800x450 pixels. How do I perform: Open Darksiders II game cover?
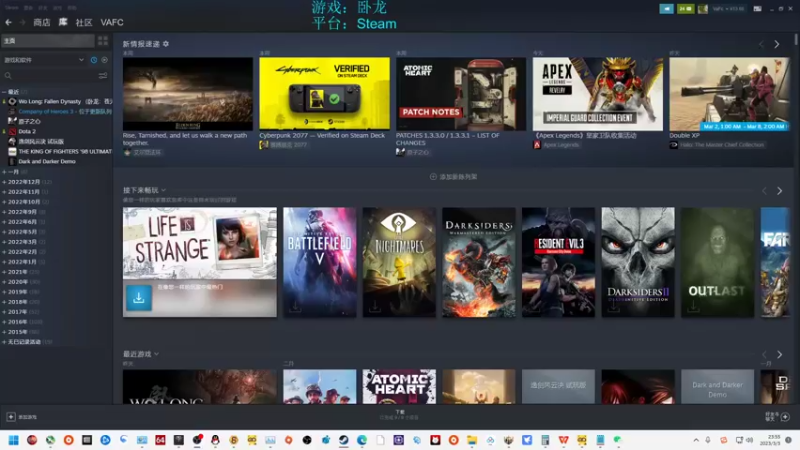click(x=638, y=262)
